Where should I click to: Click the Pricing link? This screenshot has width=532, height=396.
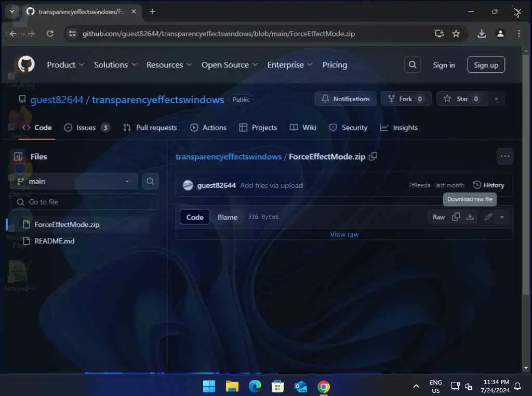(335, 65)
